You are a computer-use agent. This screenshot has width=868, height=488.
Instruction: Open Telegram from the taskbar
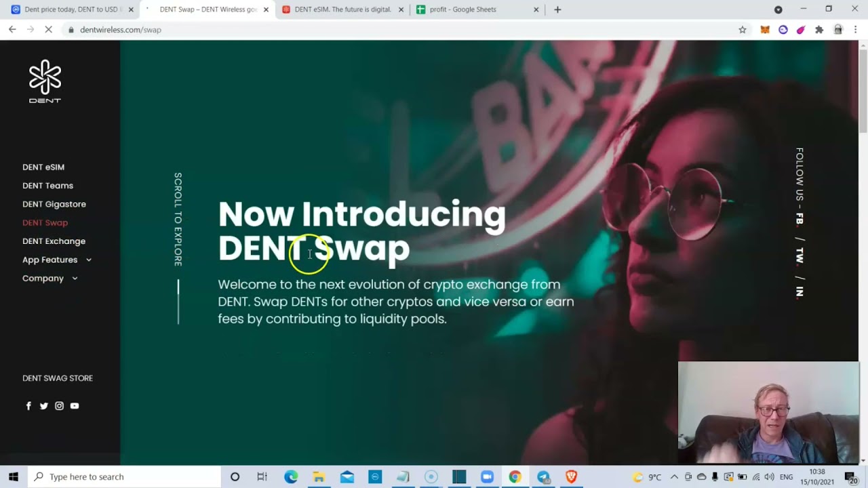tap(543, 476)
